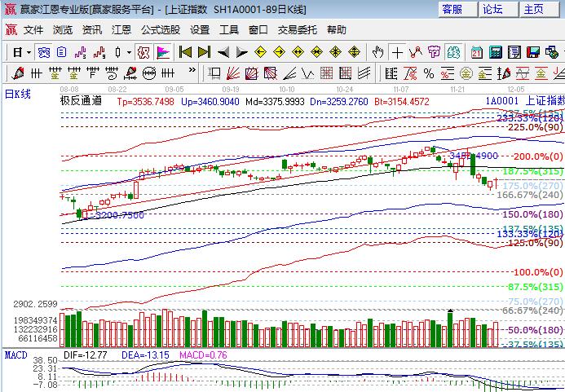Click the floppy disk save icon
The image size is (565, 392).
534,52
